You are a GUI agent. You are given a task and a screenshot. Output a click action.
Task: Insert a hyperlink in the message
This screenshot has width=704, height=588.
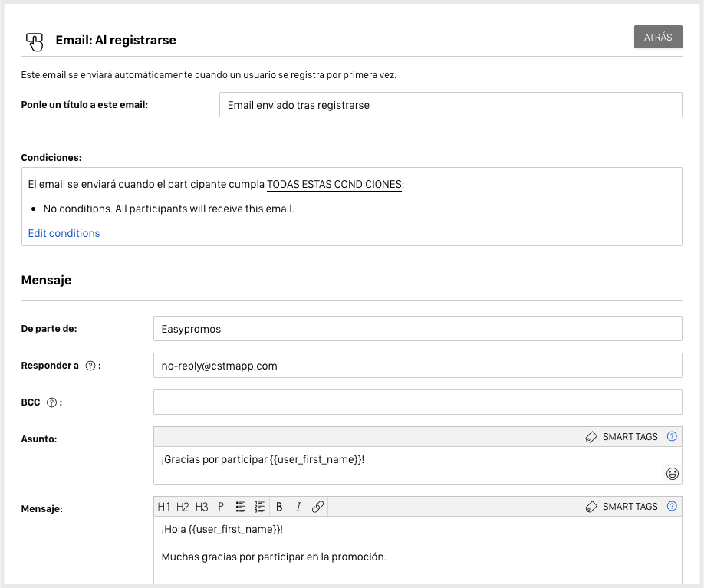click(x=317, y=507)
